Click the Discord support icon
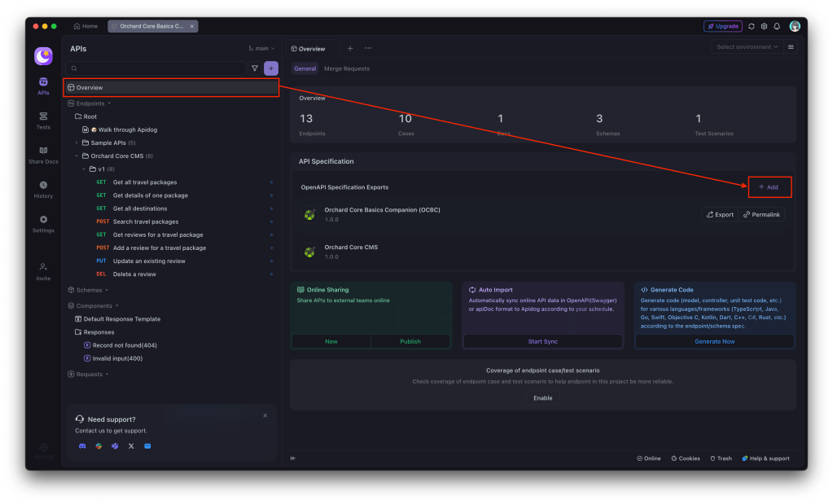The height and width of the screenshot is (504, 833). coord(82,446)
